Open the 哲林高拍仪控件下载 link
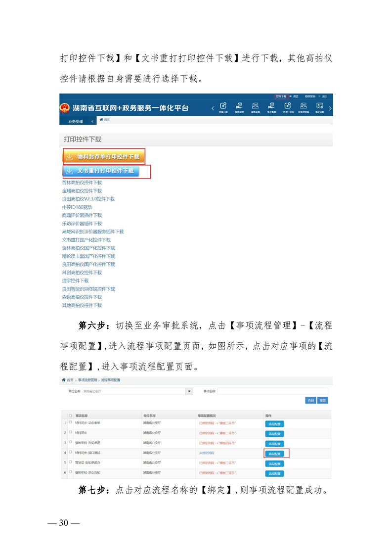The image size is (392, 555). 82,183
